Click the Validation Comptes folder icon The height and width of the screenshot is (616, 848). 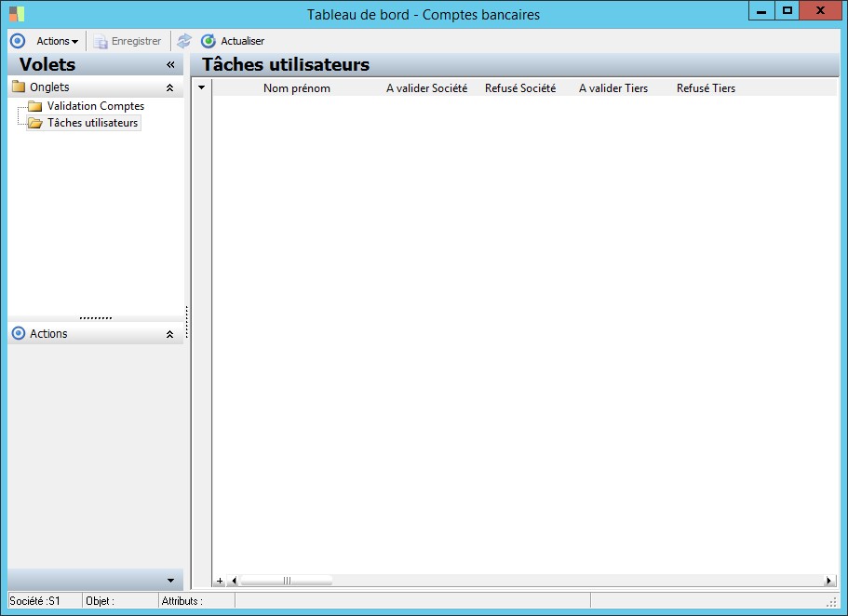(35, 106)
